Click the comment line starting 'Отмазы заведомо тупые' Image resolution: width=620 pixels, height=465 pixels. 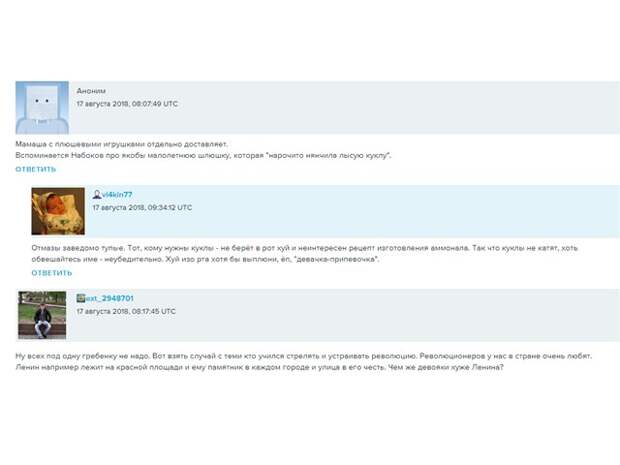304,248
